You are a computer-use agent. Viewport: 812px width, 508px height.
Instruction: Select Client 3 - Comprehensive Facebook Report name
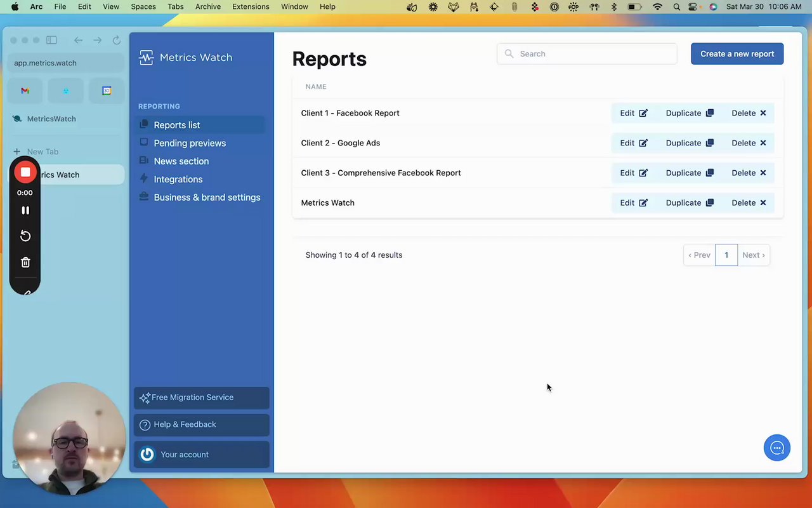coord(381,173)
